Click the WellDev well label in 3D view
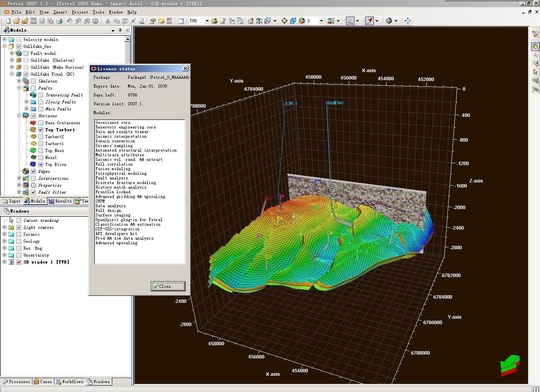 click(334, 103)
